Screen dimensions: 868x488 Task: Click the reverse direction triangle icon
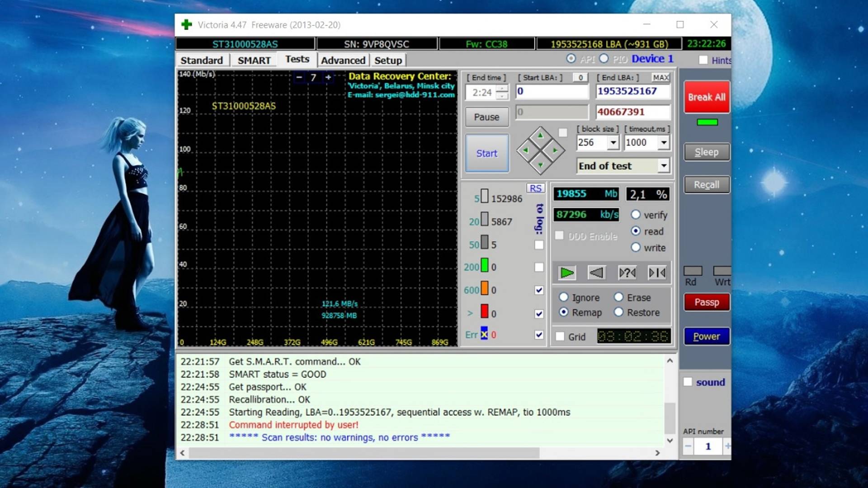pos(596,272)
